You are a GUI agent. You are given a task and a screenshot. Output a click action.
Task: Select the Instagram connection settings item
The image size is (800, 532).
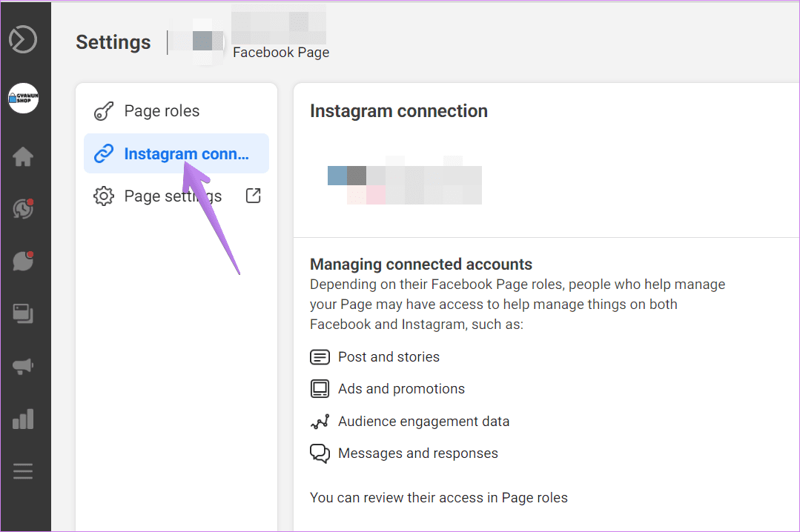pyautogui.click(x=176, y=153)
